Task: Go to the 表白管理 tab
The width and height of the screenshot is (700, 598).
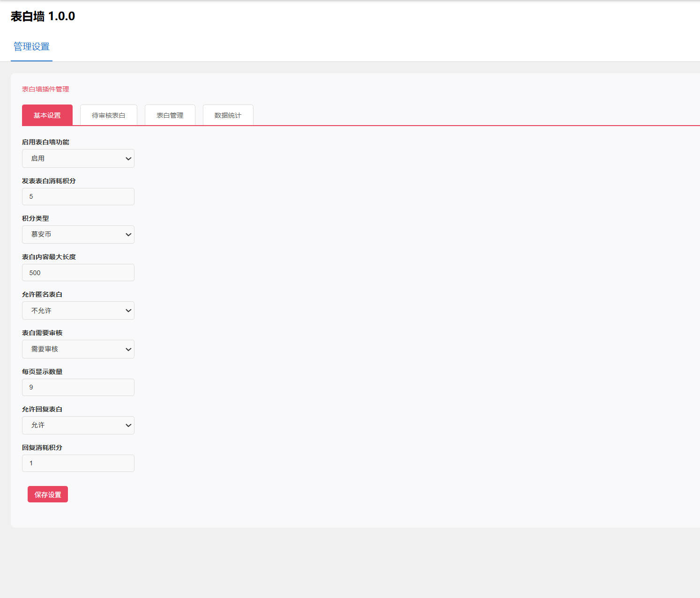Action: point(170,115)
